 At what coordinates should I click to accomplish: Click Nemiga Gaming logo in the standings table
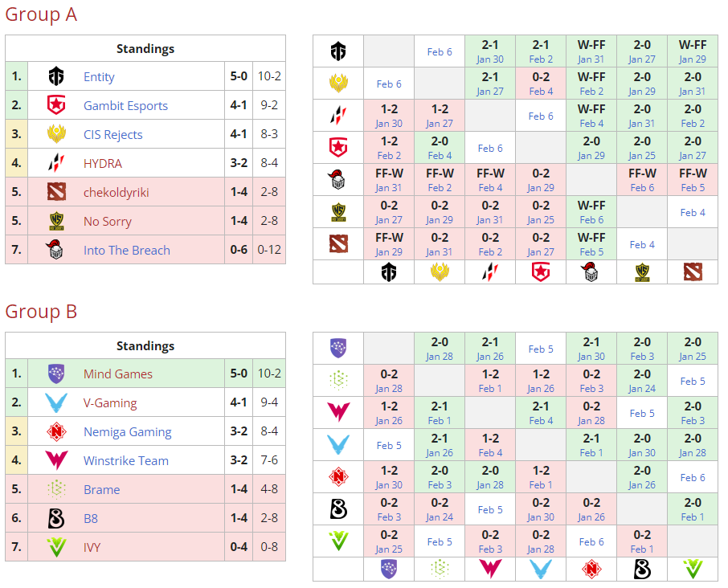click(x=55, y=432)
